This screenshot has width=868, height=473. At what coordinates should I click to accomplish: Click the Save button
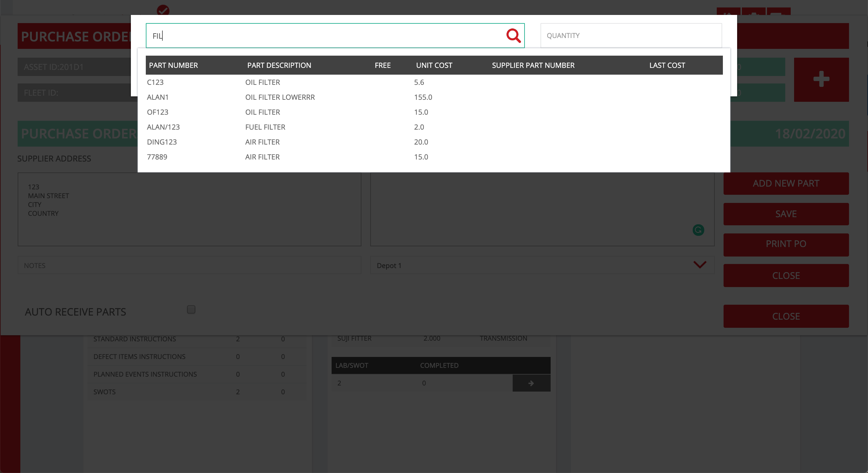pos(786,214)
